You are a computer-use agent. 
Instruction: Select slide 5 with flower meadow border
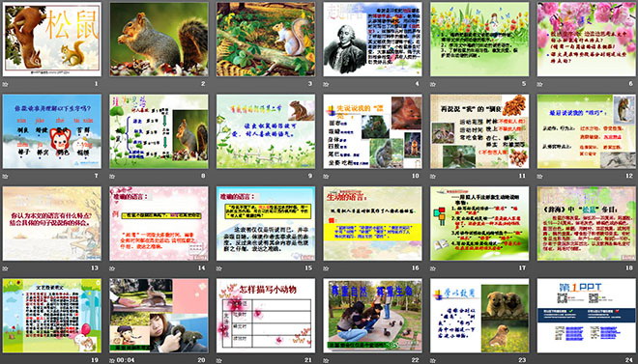pyautogui.click(x=479, y=40)
